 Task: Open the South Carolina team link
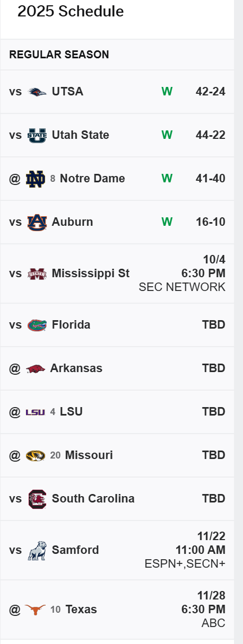point(93,499)
